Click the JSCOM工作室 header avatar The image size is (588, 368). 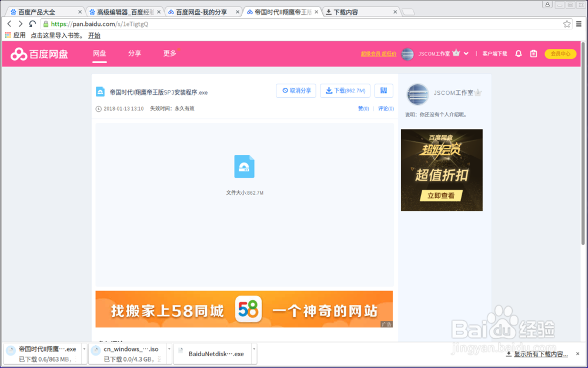[407, 54]
